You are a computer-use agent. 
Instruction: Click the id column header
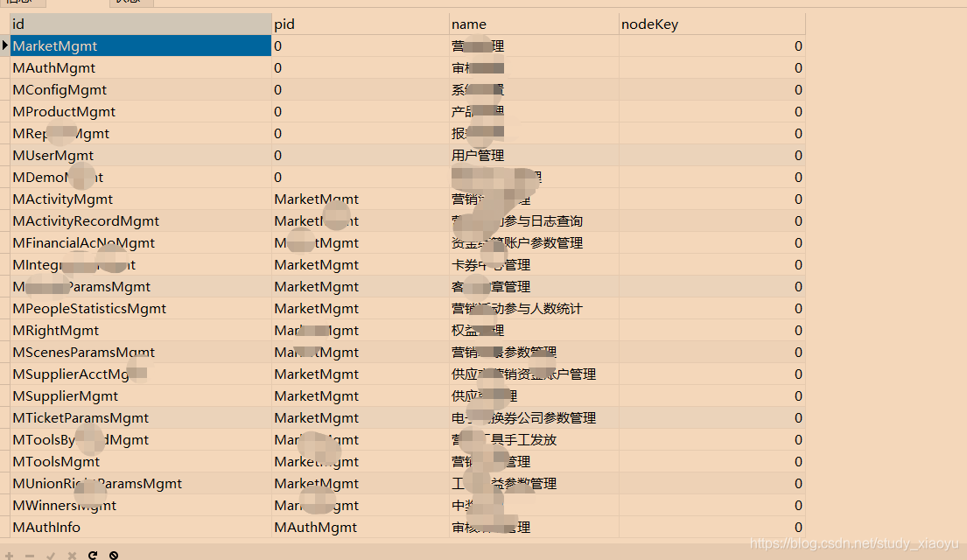coord(141,24)
